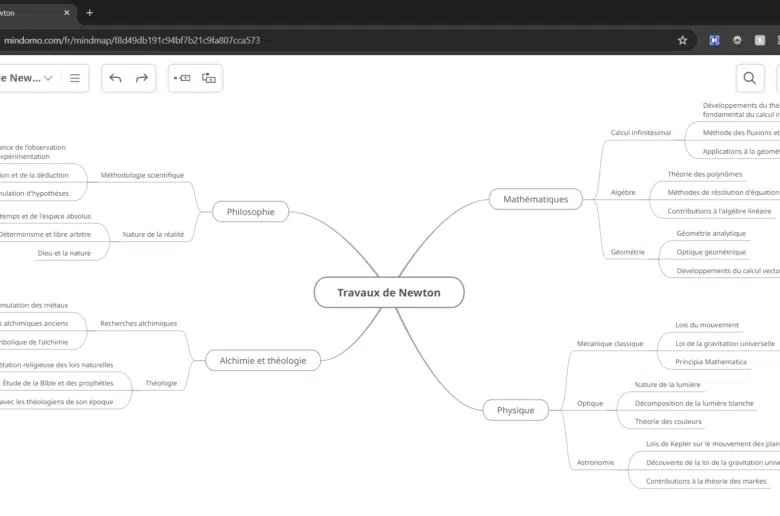The width and height of the screenshot is (780, 516).
Task: Select the Calcul infinitésimal subtopic
Action: coord(640,132)
